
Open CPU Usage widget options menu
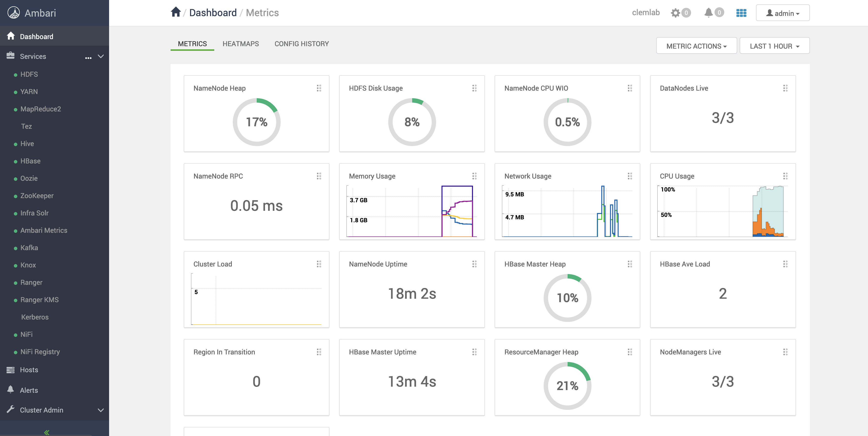(x=785, y=176)
